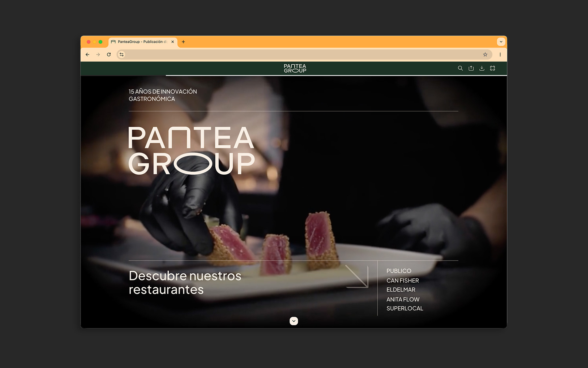Open the ANITA FLOW restaurant link
This screenshot has height=368, width=588.
403,299
